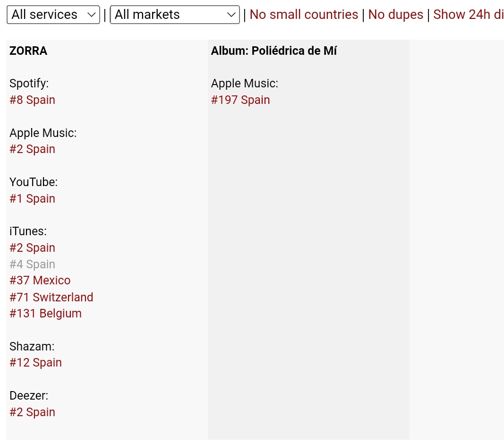Select the ZORRA song title
504x444 pixels.
[28, 51]
